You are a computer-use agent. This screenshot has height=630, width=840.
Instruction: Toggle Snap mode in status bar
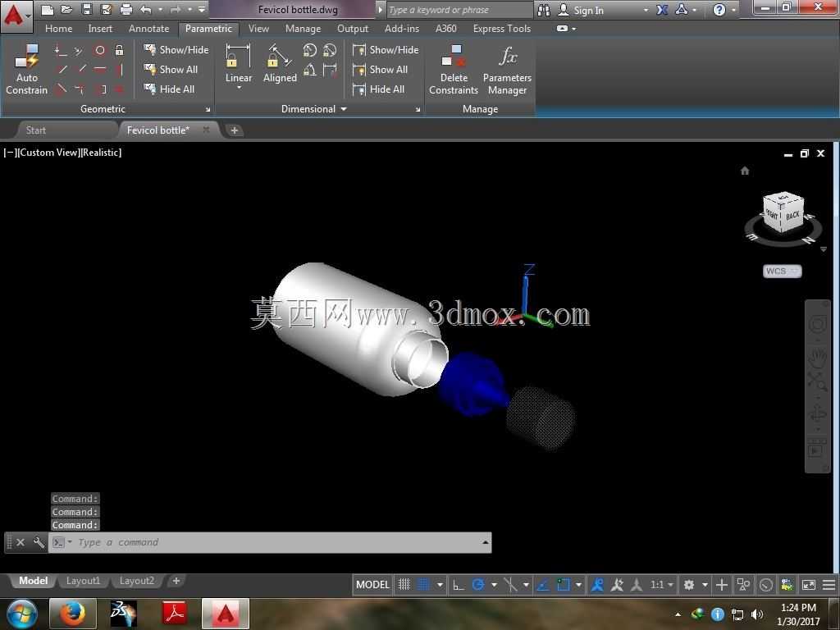(423, 584)
